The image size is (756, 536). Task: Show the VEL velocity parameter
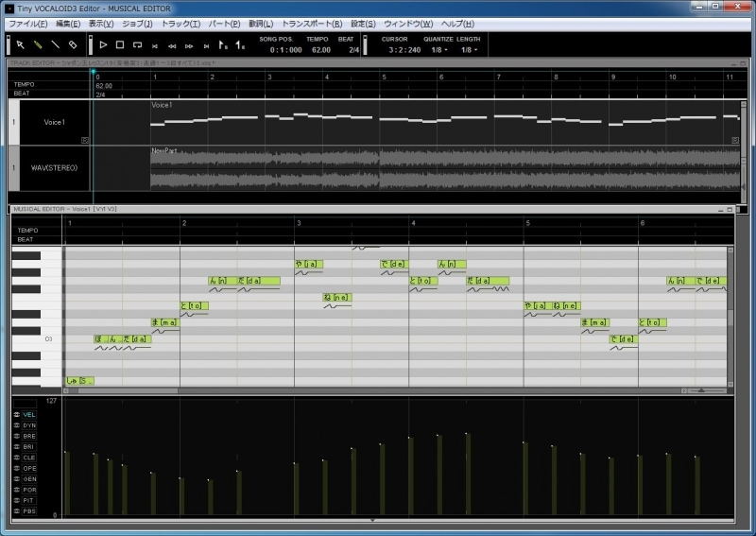point(29,415)
